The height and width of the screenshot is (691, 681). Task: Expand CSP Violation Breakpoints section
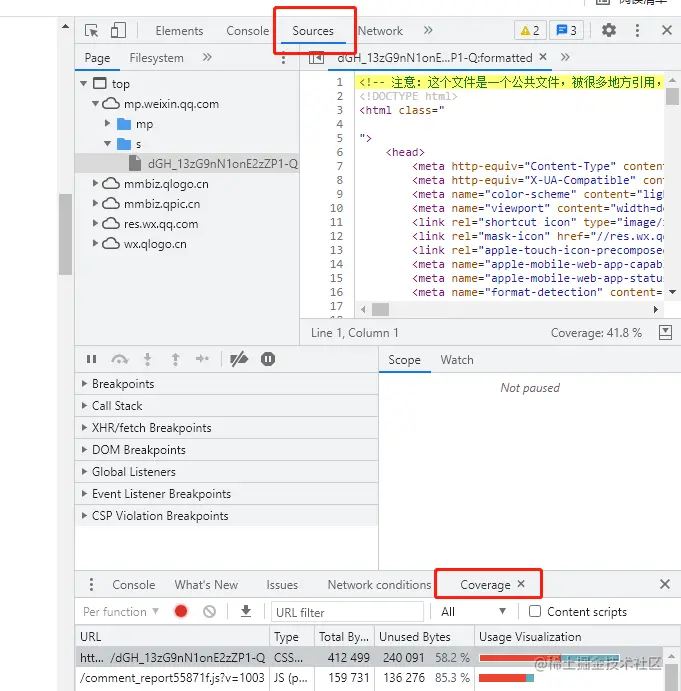point(227,516)
